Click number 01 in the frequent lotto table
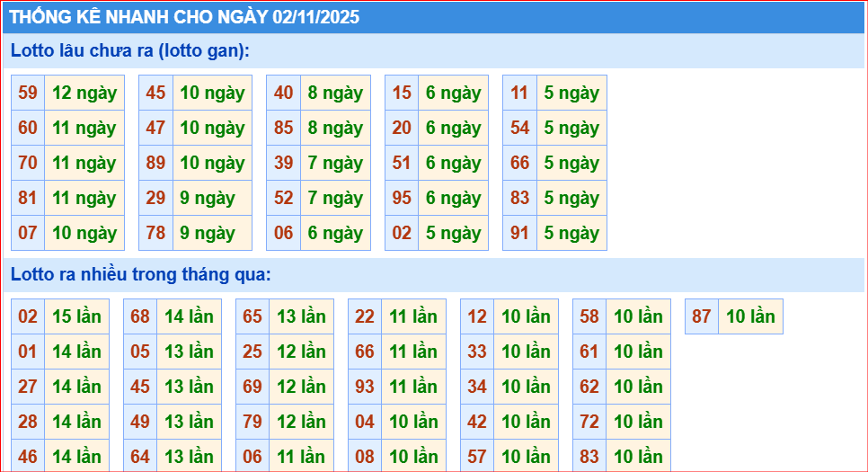868x472 pixels. [28, 352]
